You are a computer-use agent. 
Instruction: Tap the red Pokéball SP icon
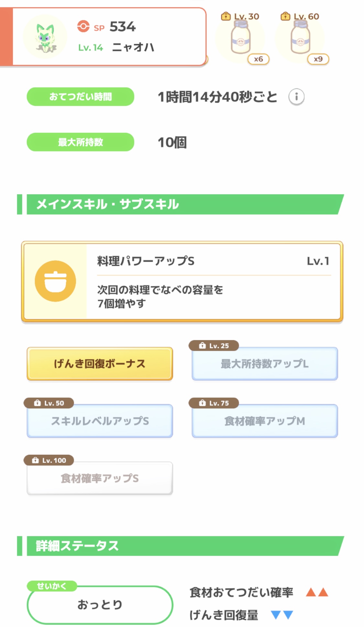tap(83, 26)
